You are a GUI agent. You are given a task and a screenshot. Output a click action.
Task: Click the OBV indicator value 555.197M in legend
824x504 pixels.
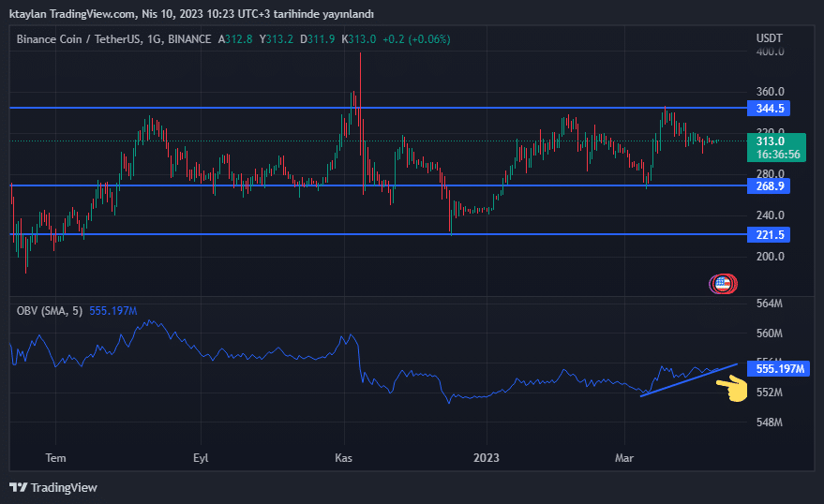pos(113,311)
